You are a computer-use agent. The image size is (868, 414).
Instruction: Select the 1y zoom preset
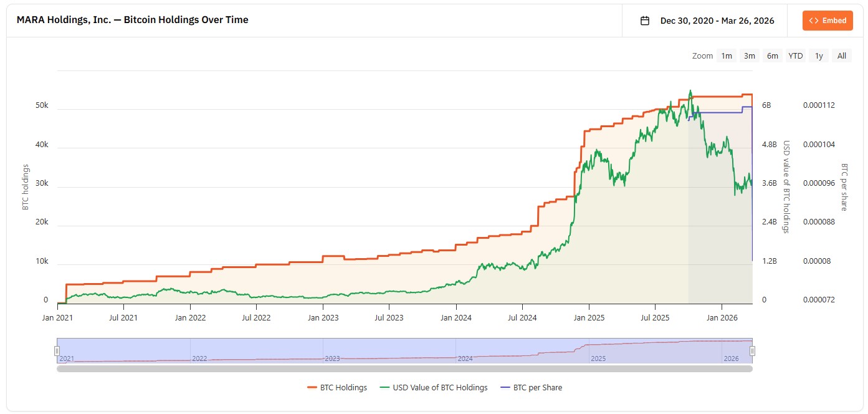(819, 55)
